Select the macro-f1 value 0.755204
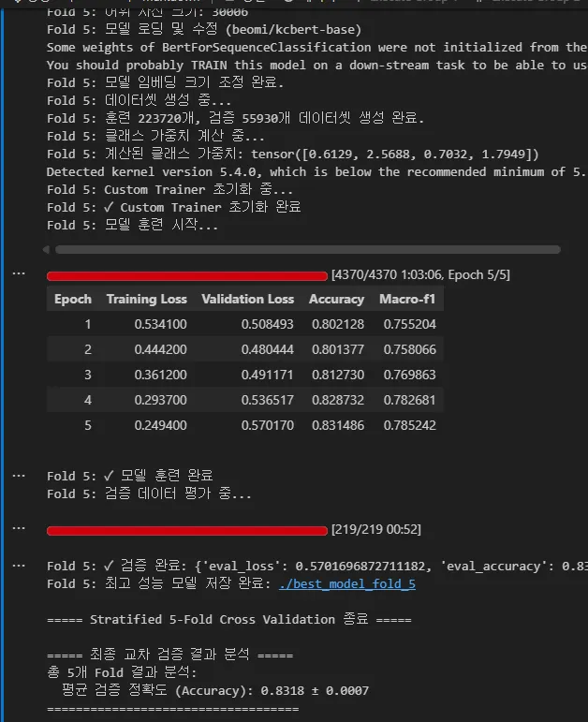 (410, 324)
